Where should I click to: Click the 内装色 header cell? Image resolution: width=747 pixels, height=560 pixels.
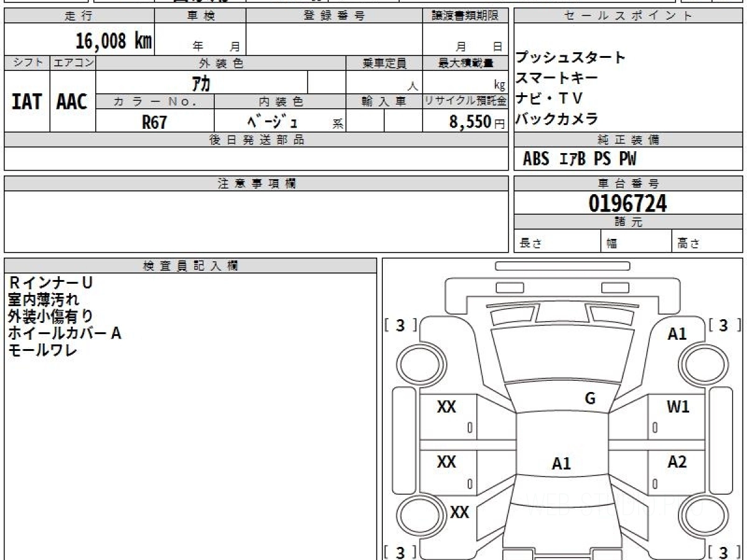(280, 101)
